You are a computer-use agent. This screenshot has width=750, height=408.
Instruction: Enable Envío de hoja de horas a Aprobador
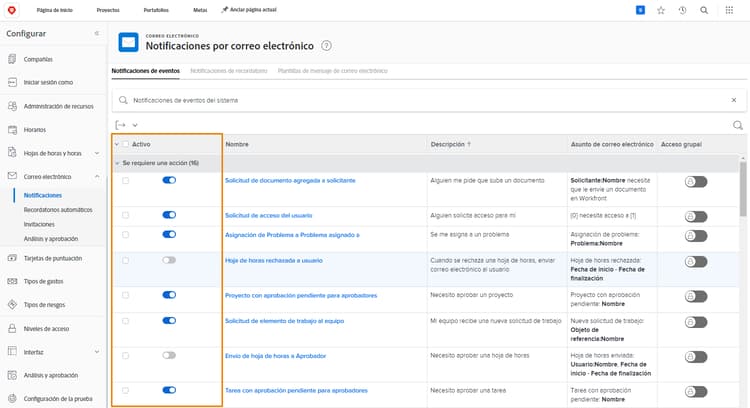point(169,355)
